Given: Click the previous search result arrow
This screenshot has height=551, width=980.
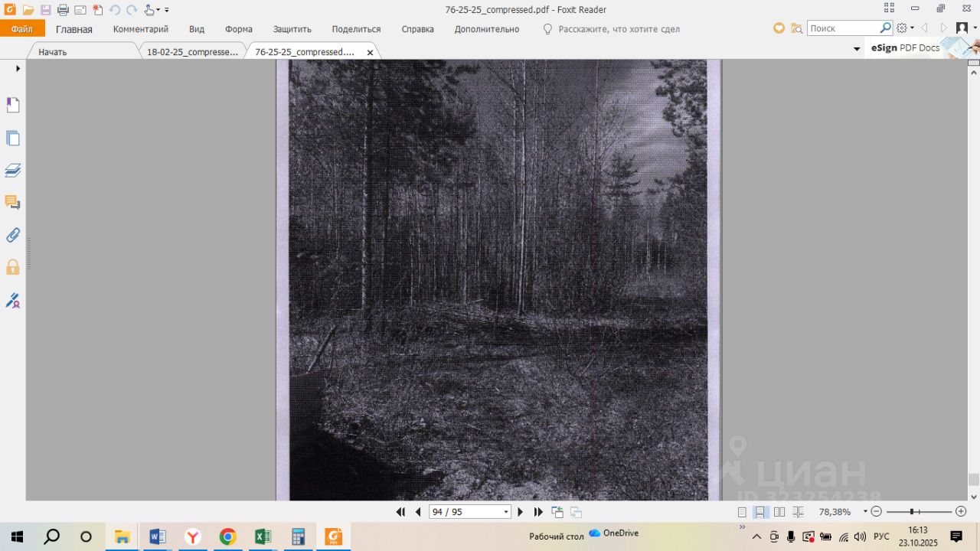Looking at the screenshot, I should pos(924,28).
